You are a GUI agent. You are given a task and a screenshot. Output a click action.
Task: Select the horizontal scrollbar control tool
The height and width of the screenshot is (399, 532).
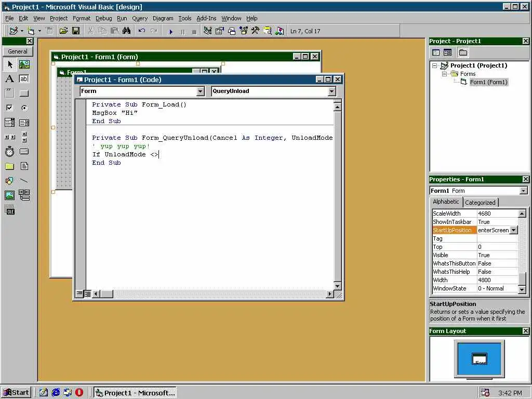pos(10,137)
